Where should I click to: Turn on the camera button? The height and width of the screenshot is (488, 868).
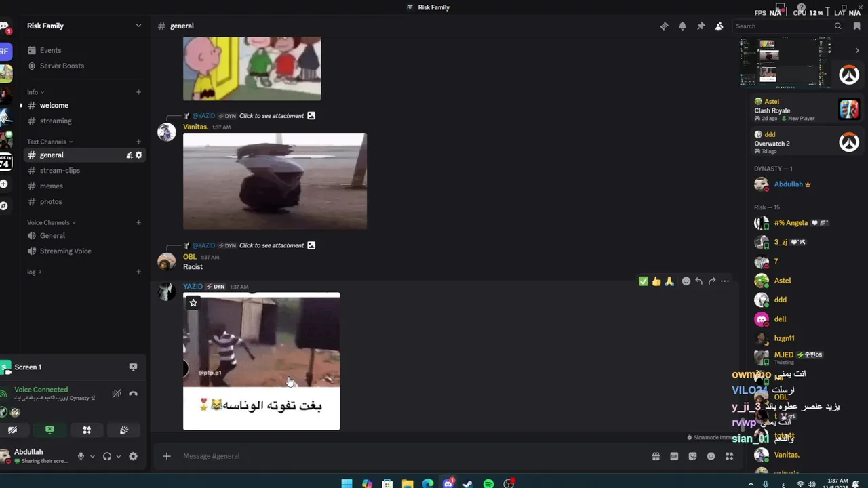click(12, 430)
